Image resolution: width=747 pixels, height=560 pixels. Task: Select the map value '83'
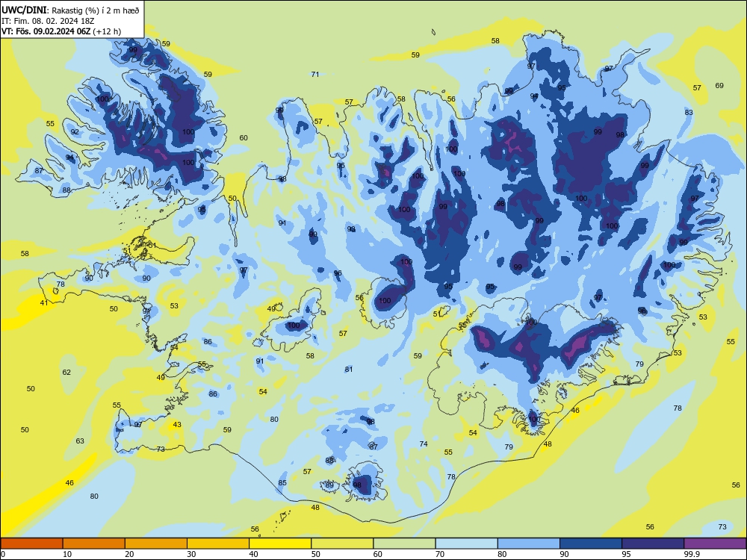(x=689, y=113)
